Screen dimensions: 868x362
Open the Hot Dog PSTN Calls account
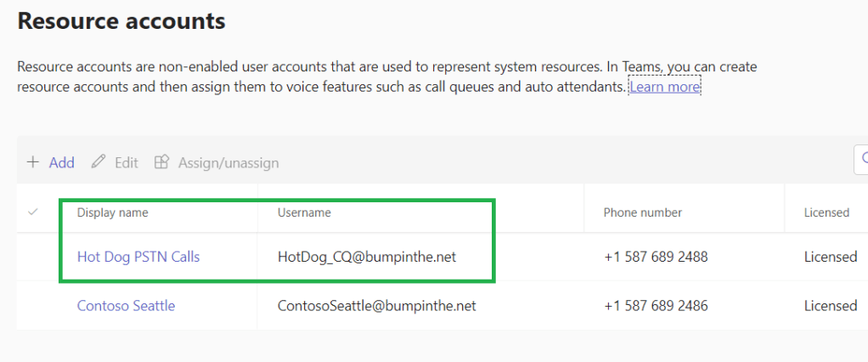(x=138, y=256)
